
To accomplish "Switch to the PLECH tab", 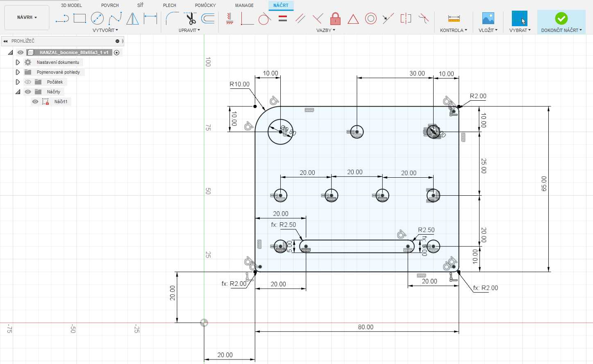I will click(169, 5).
